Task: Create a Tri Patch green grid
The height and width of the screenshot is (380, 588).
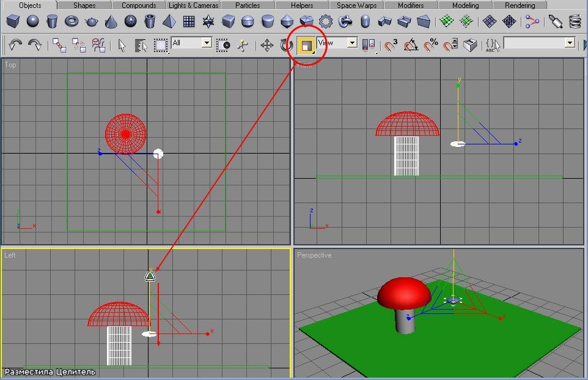Action: (466, 21)
